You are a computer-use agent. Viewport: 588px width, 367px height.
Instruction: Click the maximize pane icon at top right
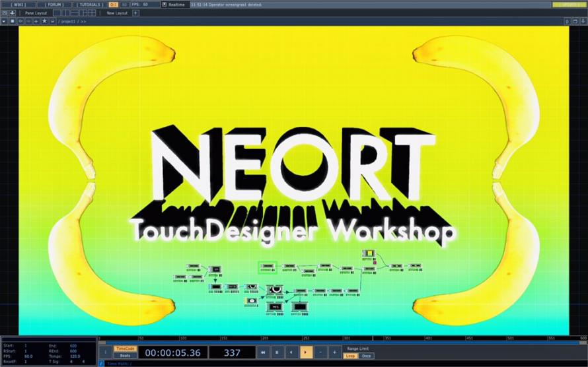[x=575, y=21]
